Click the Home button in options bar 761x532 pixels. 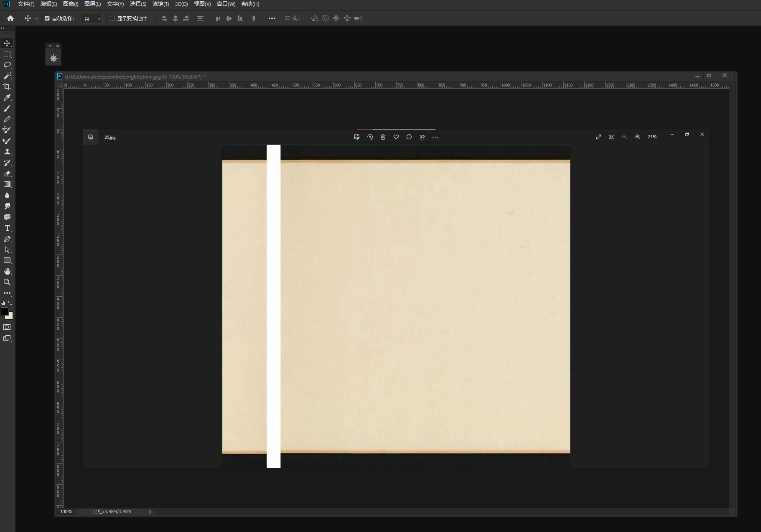tap(10, 18)
